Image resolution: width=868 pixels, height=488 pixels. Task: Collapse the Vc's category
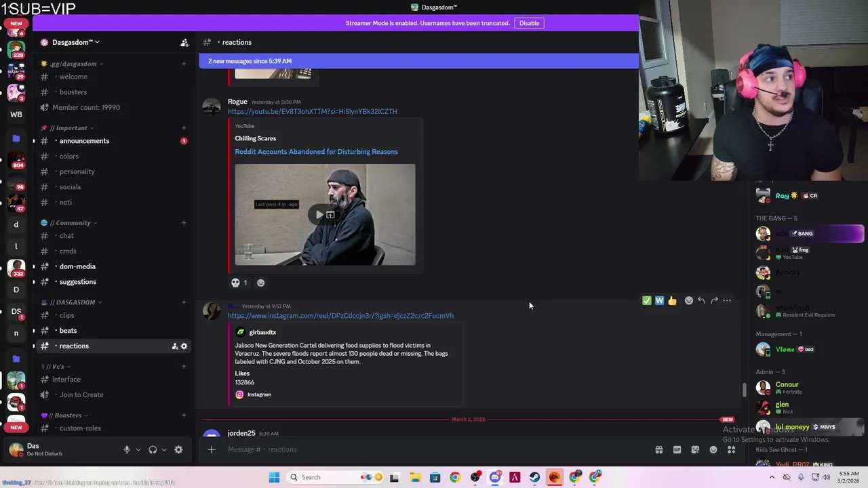(x=56, y=367)
